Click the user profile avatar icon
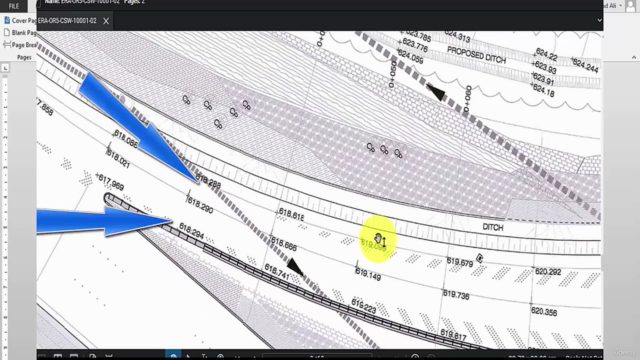The image size is (640, 360). click(631, 6)
